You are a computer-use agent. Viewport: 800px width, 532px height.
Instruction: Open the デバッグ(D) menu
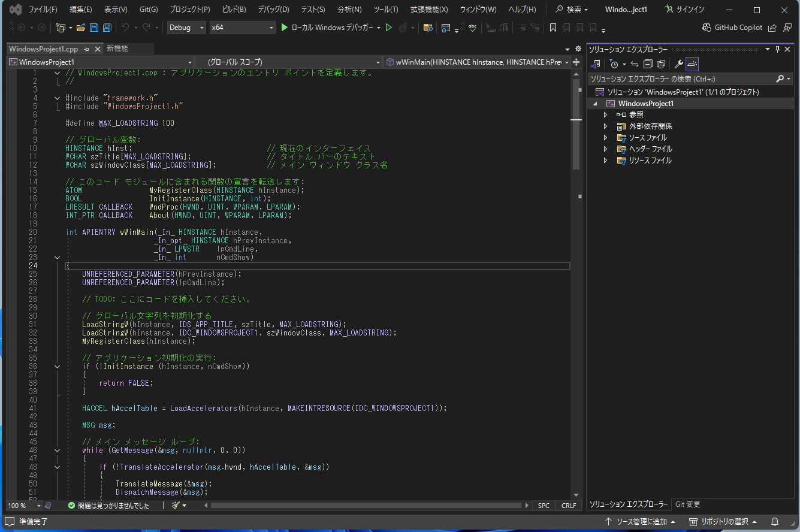click(x=273, y=10)
